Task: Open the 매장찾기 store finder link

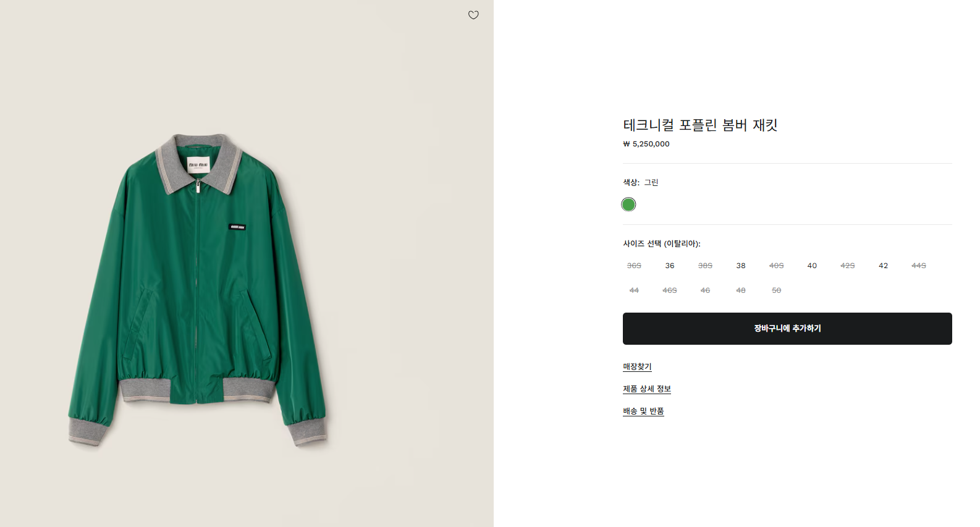Action: click(637, 366)
